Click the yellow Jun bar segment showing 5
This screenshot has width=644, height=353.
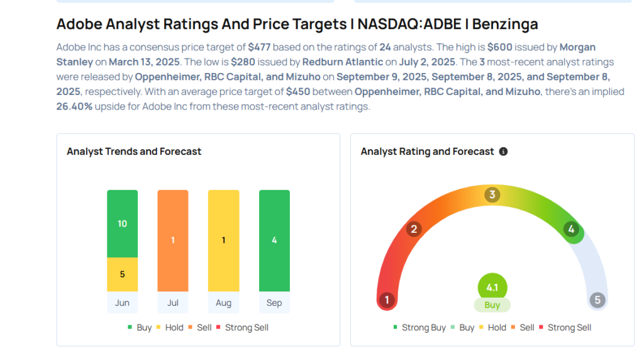tap(122, 274)
